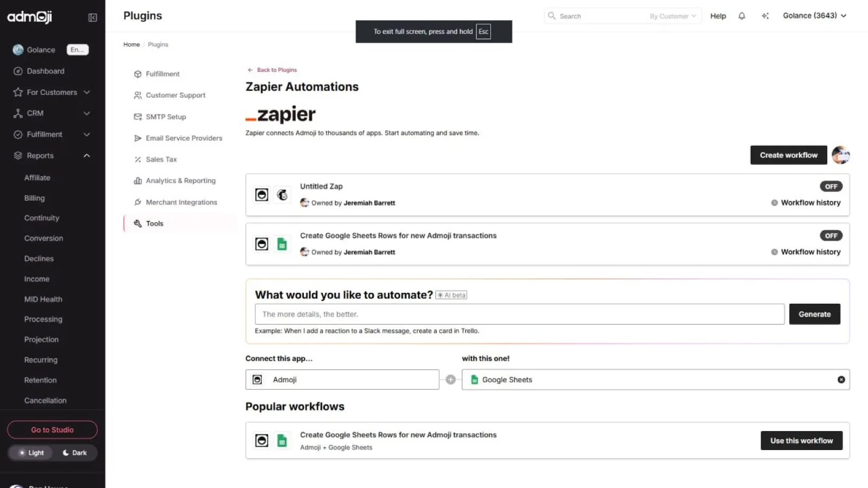Open Workflow history for Google Sheets zap

806,252
